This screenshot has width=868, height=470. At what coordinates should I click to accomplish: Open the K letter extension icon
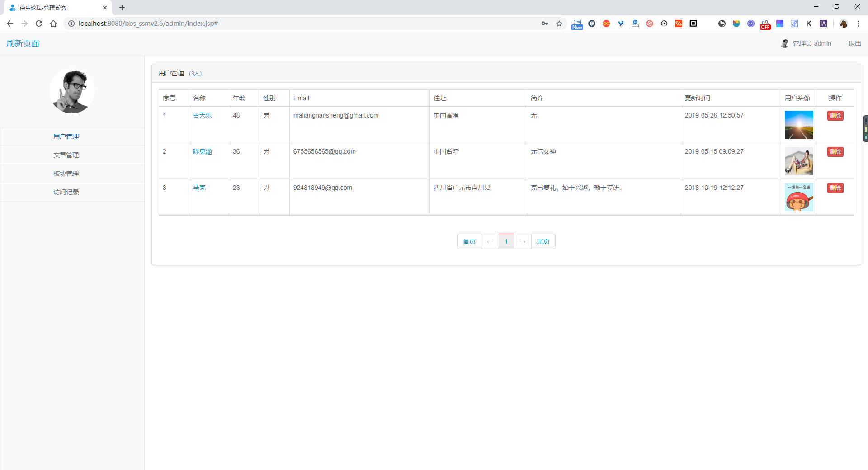tap(809, 23)
